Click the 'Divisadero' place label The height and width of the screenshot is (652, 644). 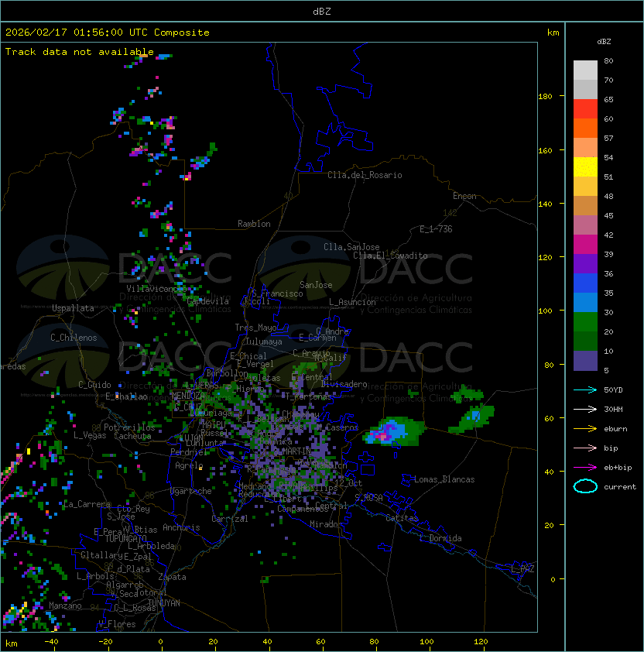[344, 384]
